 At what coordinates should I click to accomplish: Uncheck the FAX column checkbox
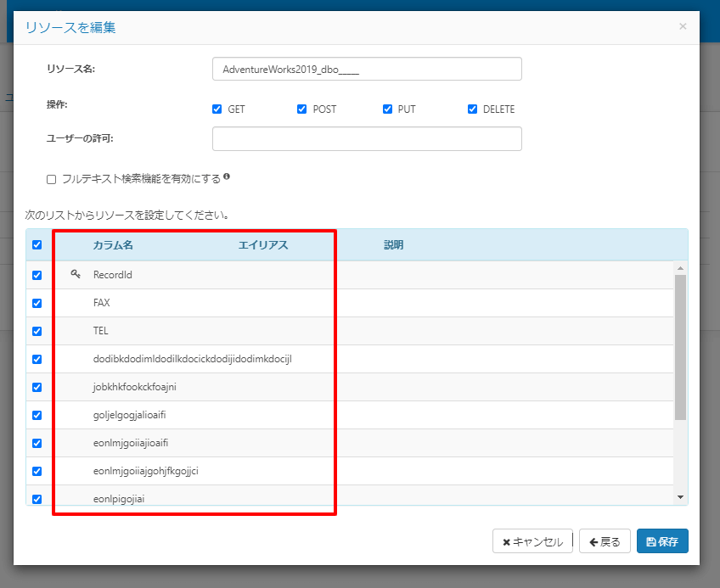tap(37, 303)
